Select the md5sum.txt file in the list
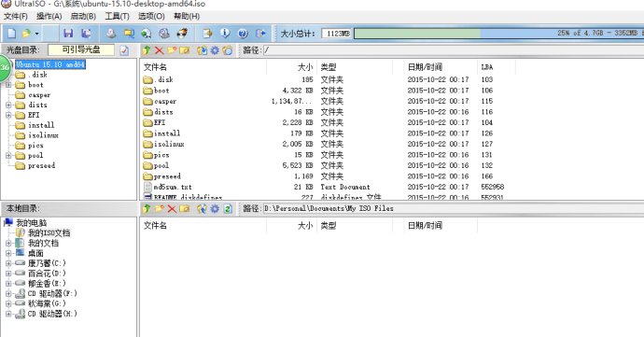 coord(168,187)
